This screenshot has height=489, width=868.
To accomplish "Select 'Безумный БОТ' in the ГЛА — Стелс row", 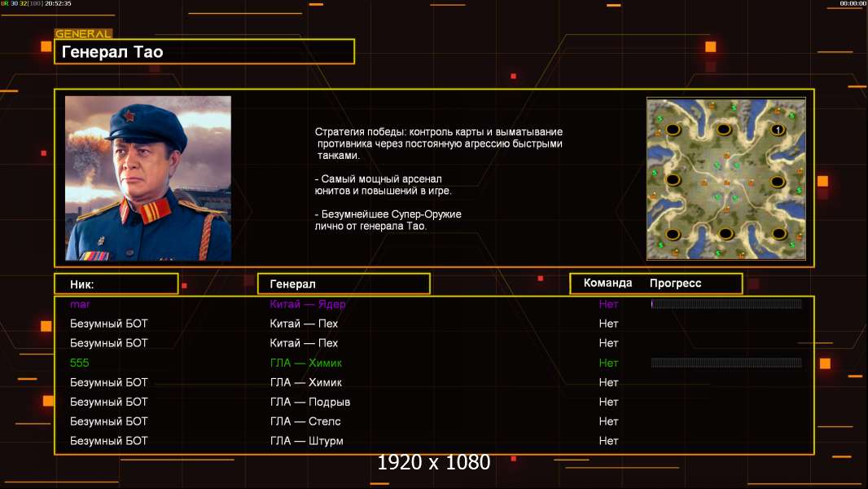I will [108, 421].
